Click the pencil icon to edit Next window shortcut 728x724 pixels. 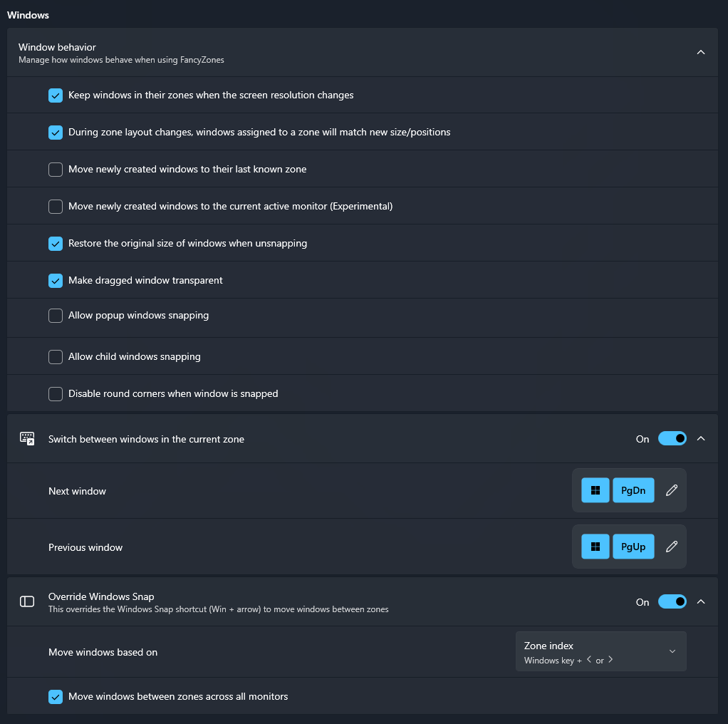pos(670,490)
